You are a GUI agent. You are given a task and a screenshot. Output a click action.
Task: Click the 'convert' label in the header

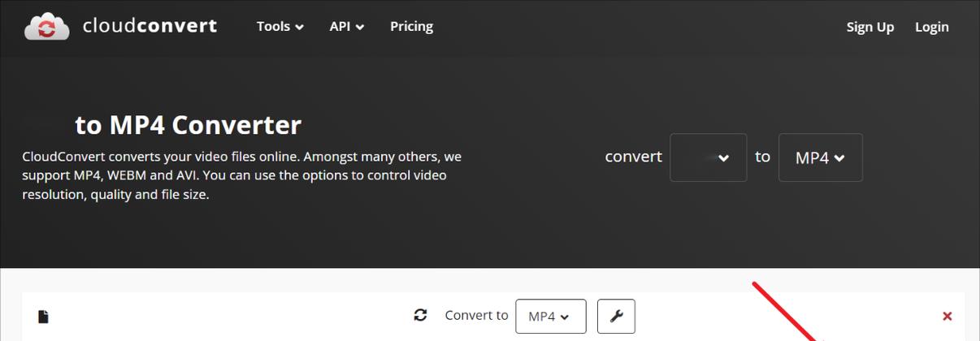point(633,157)
